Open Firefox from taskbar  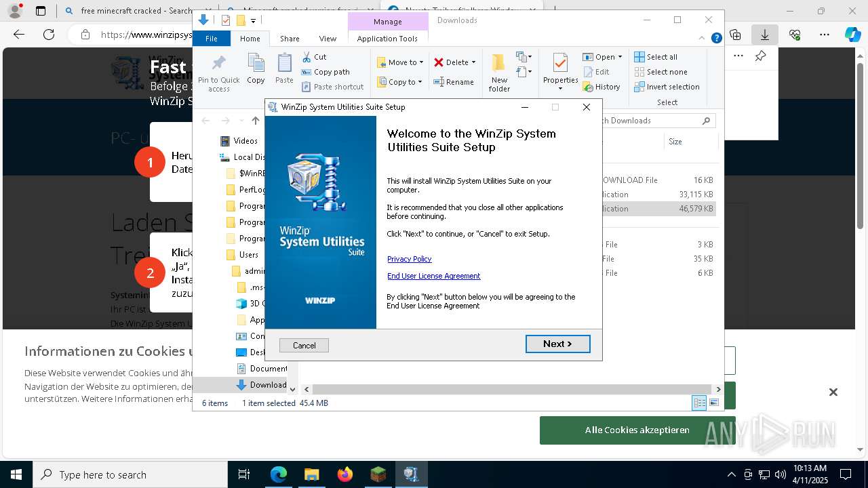click(344, 474)
